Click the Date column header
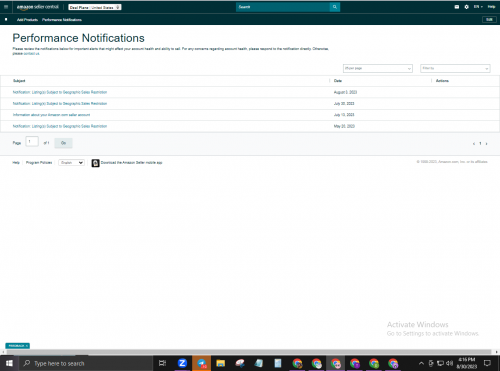This screenshot has width=500, height=371. (338, 81)
